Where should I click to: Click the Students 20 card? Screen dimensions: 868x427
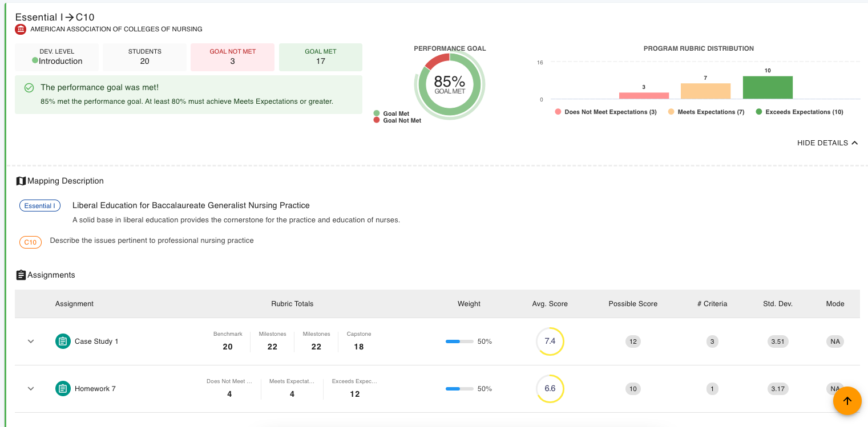point(145,57)
